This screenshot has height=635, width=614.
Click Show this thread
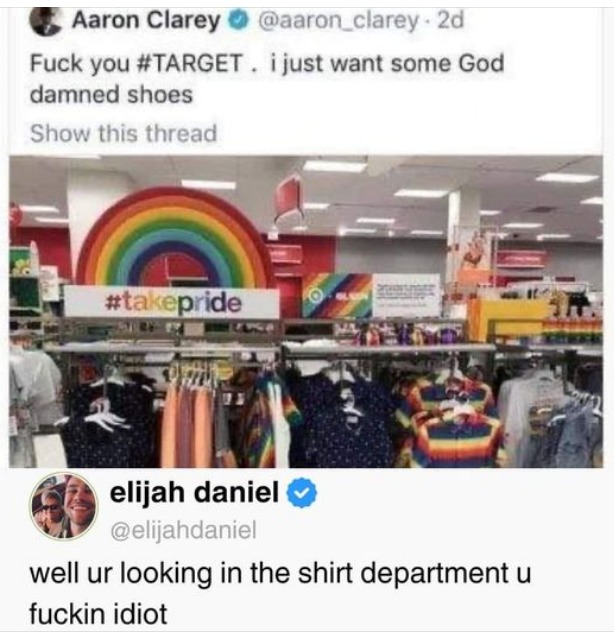124,133
